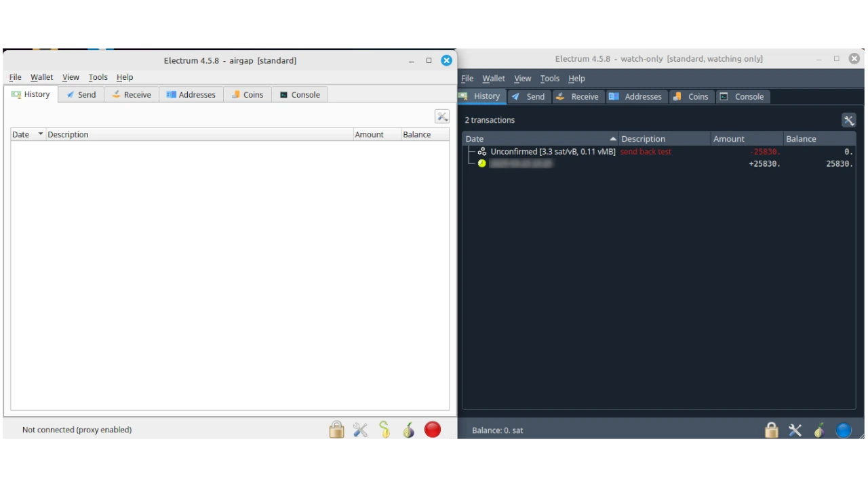Click the Tor onion icon in airgap wallet
The image size is (868, 488).
click(408, 430)
